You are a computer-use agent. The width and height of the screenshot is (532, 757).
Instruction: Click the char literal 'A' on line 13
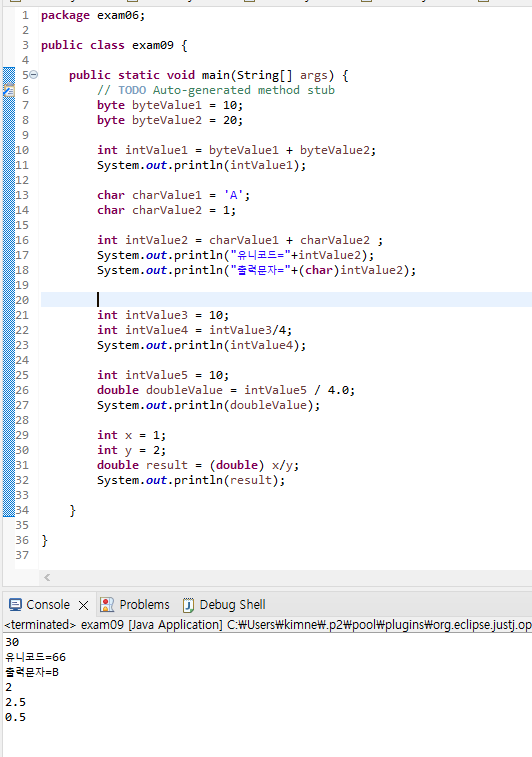pyautogui.click(x=233, y=195)
